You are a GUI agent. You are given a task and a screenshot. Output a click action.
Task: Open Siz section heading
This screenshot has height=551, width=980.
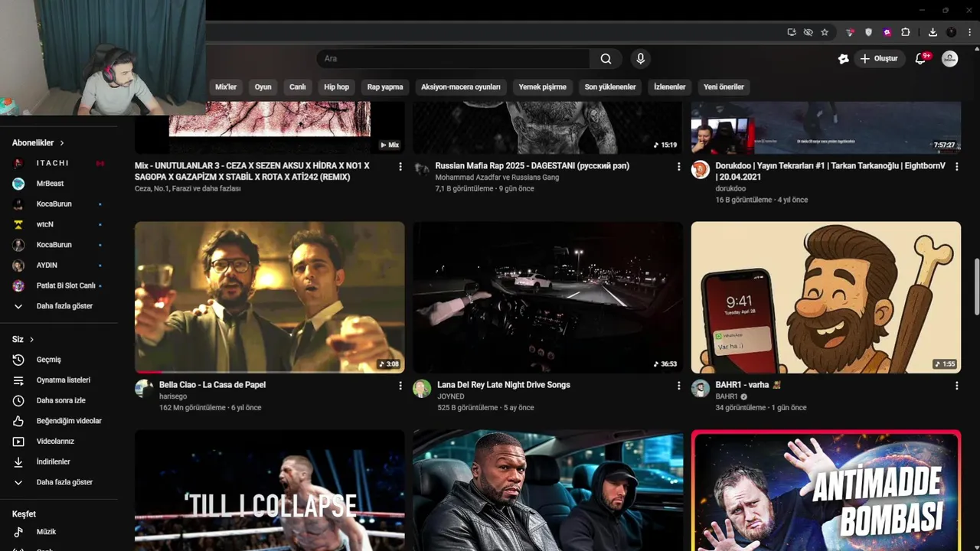click(x=23, y=339)
